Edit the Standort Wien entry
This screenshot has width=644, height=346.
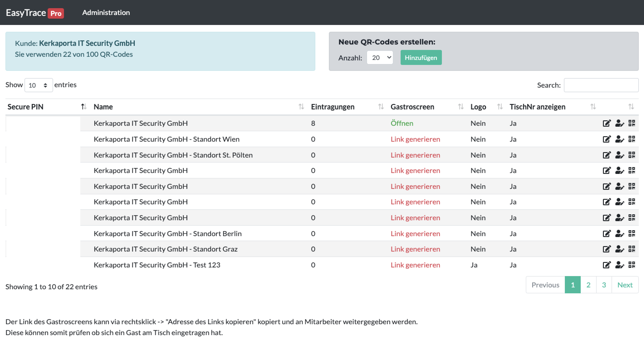(607, 139)
